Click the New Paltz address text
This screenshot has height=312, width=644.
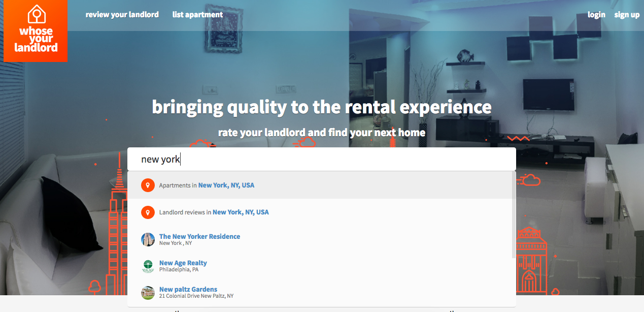[196, 296]
